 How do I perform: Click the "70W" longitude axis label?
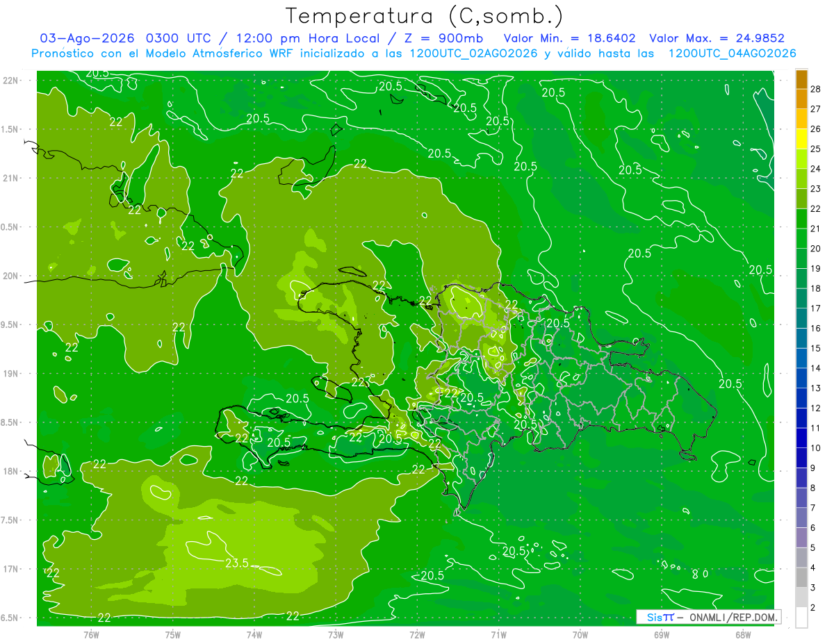click(x=580, y=634)
